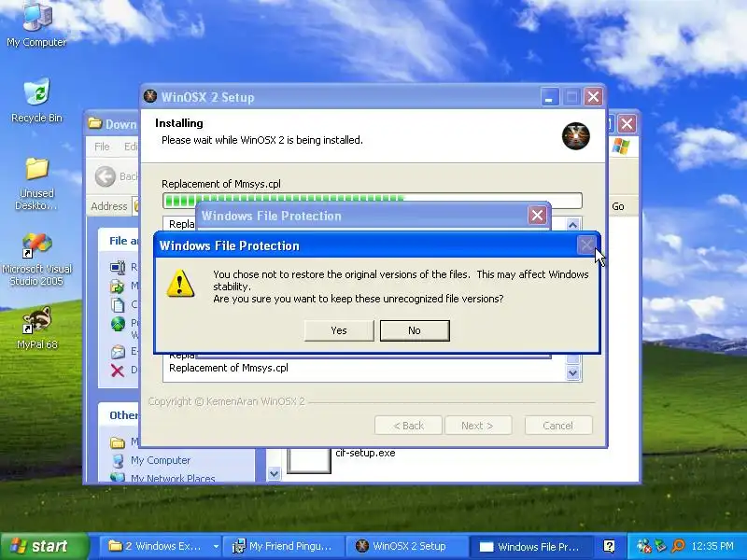Click rename file icon in Explorer tasks
This screenshot has width=747, height=560.
click(118, 267)
